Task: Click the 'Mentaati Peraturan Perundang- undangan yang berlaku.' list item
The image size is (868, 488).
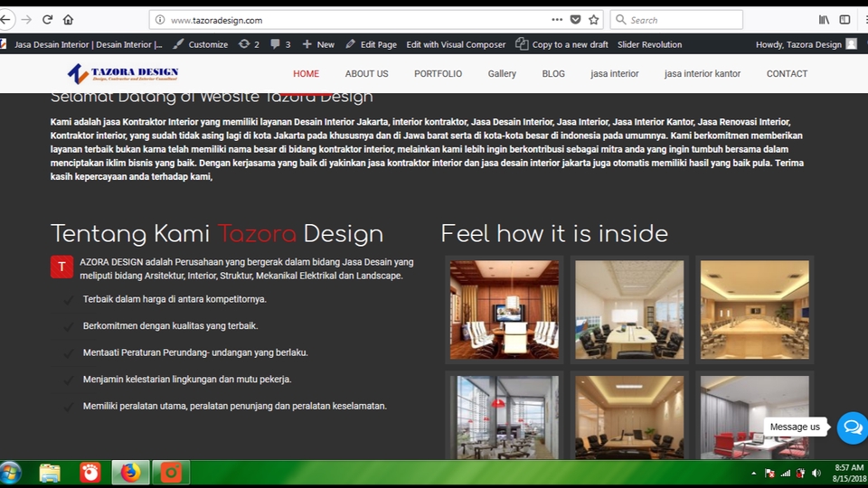Action: 195,352
